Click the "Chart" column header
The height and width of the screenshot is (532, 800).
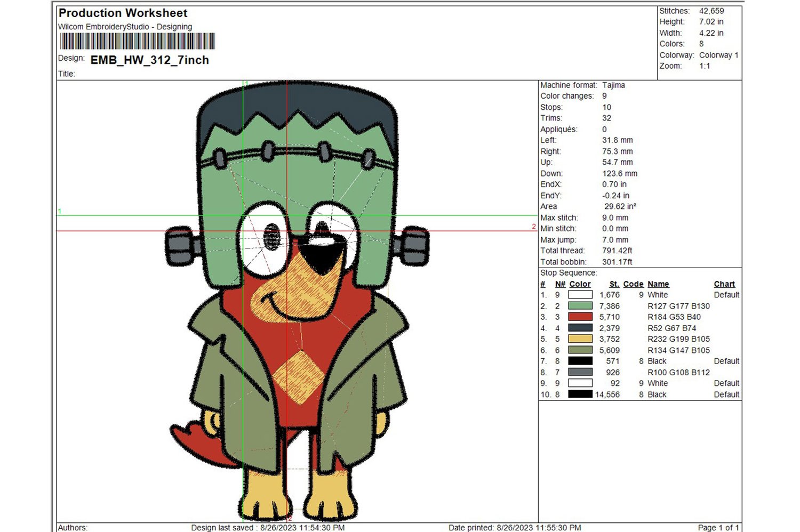tap(724, 284)
